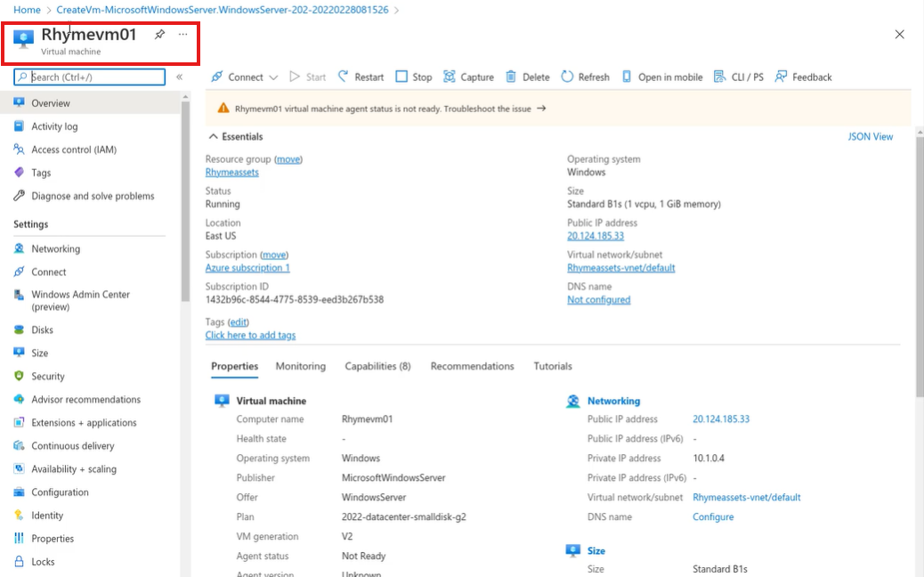
Task: Switch to Capabilities (8) tab
Action: 377,366
